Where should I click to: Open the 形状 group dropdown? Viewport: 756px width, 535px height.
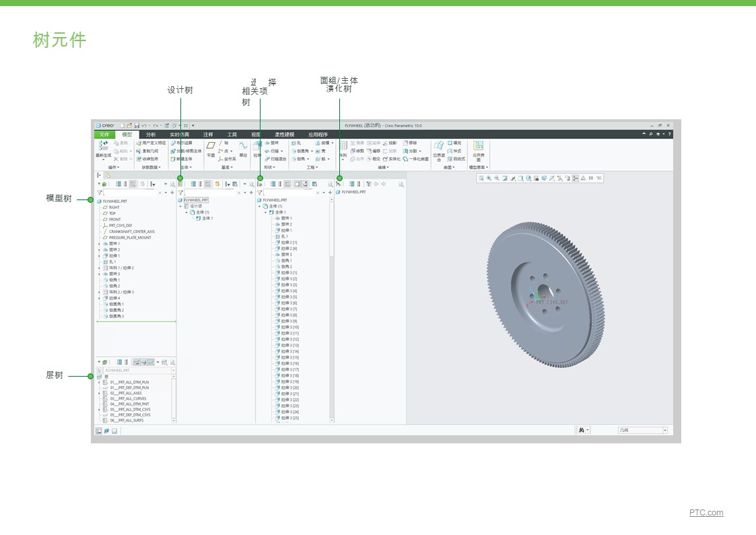pos(269,167)
